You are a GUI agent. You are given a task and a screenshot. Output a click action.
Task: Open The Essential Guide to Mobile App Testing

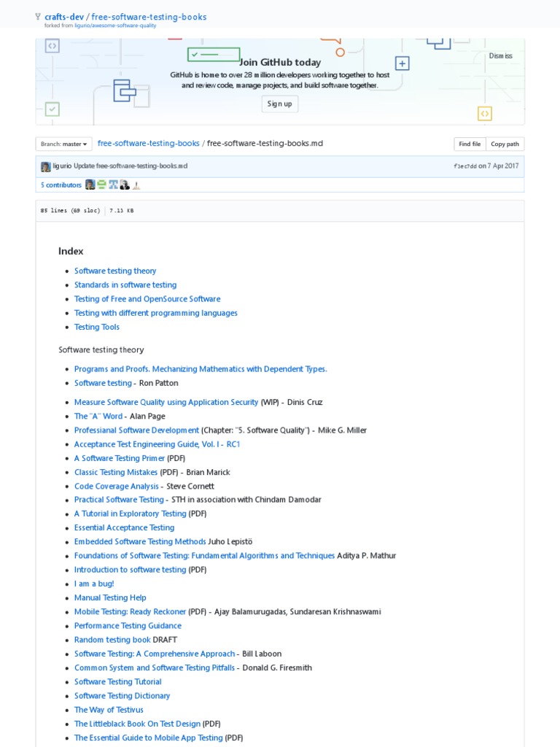pyautogui.click(x=149, y=738)
